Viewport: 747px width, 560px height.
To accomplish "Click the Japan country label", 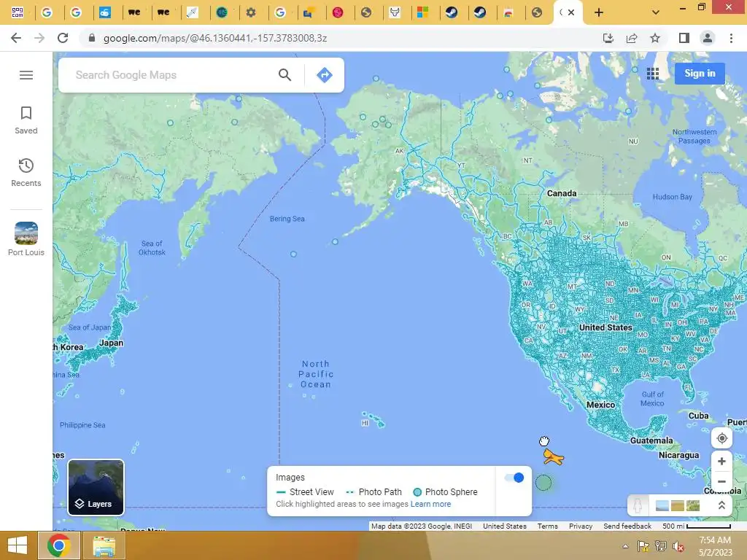I will 112,343.
